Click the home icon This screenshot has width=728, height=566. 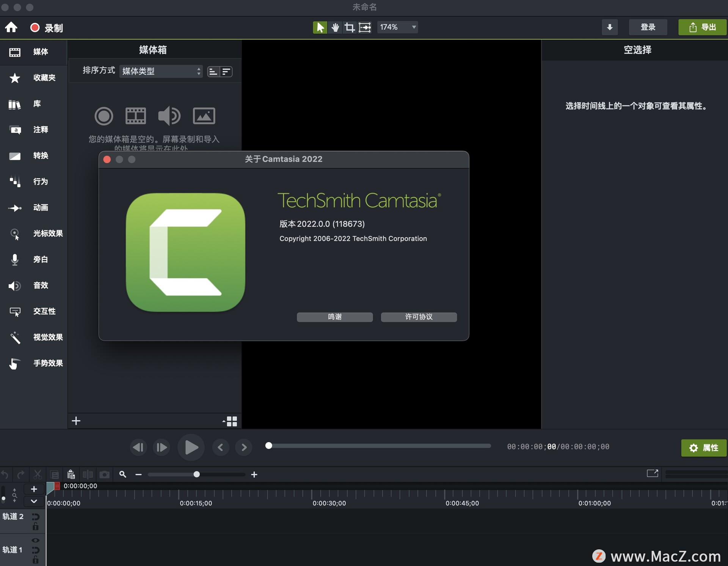(11, 27)
